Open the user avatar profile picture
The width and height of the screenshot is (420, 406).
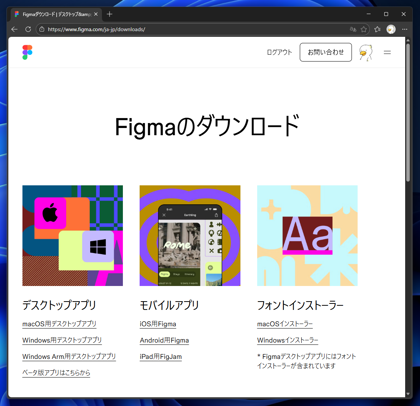tap(366, 53)
